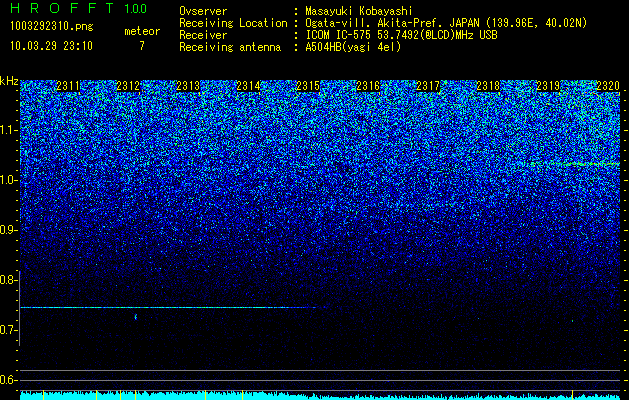This screenshot has width=629, height=400.
Task: Click the date stamp 10.03.29 23:10
Action: pos(51,46)
